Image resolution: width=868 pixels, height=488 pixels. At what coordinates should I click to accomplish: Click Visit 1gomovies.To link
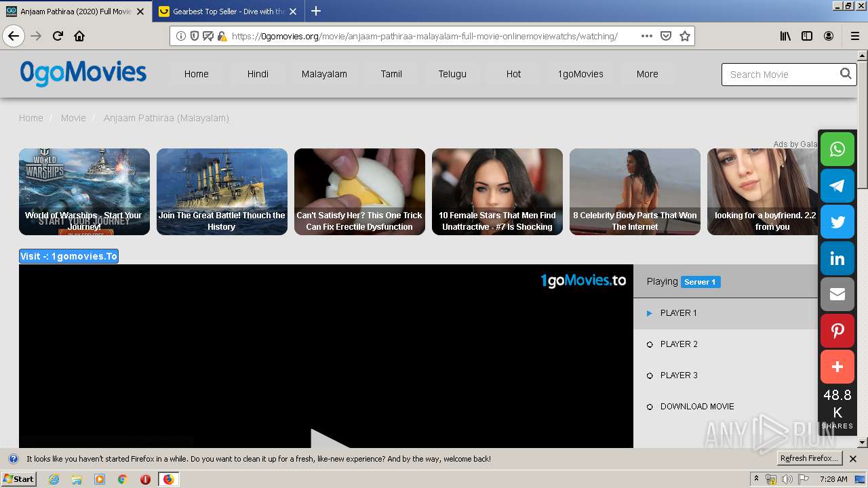click(x=68, y=256)
